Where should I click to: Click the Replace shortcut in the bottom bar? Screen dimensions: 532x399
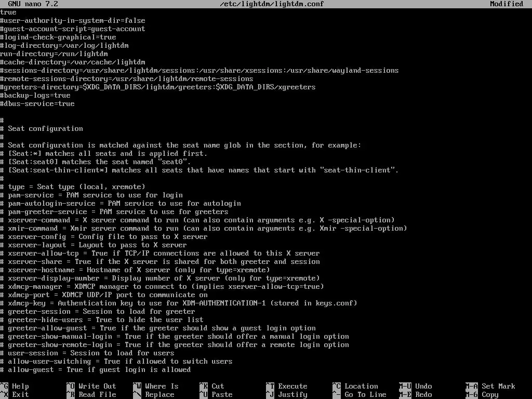pyautogui.click(x=154, y=395)
